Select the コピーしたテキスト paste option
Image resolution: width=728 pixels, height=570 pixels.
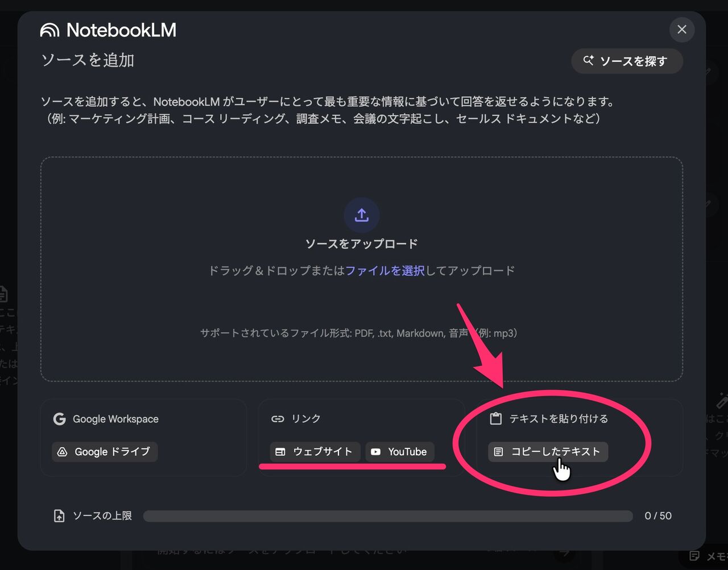click(548, 452)
